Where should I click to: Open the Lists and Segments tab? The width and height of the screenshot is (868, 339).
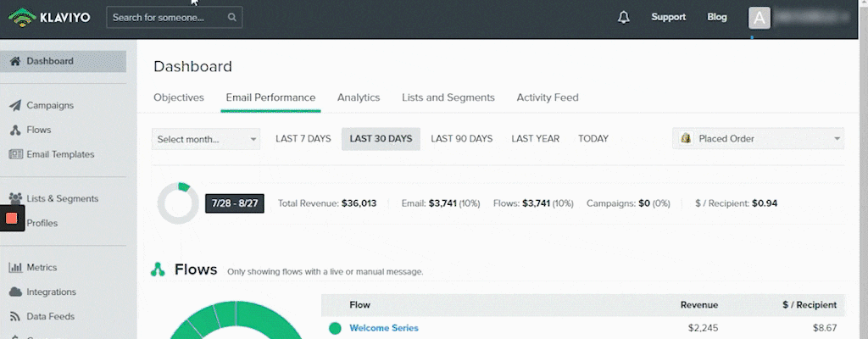tap(448, 97)
